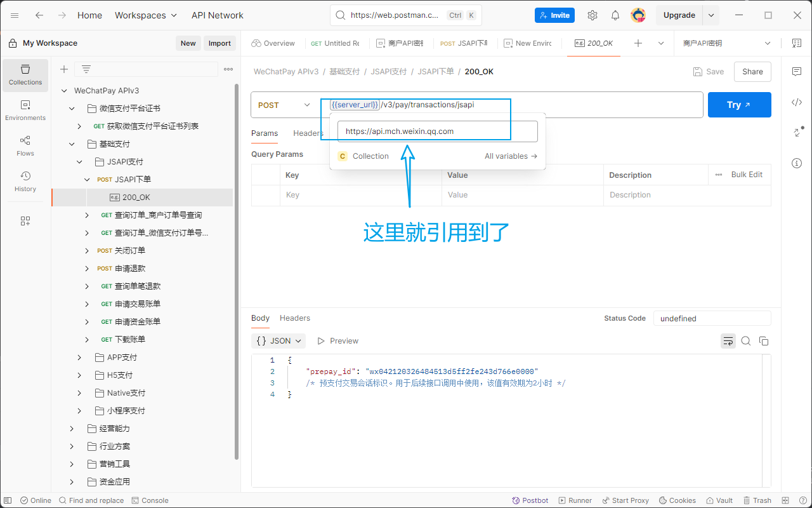This screenshot has height=508, width=812.
Task: Open API Network in the top bar
Action: [x=218, y=15]
